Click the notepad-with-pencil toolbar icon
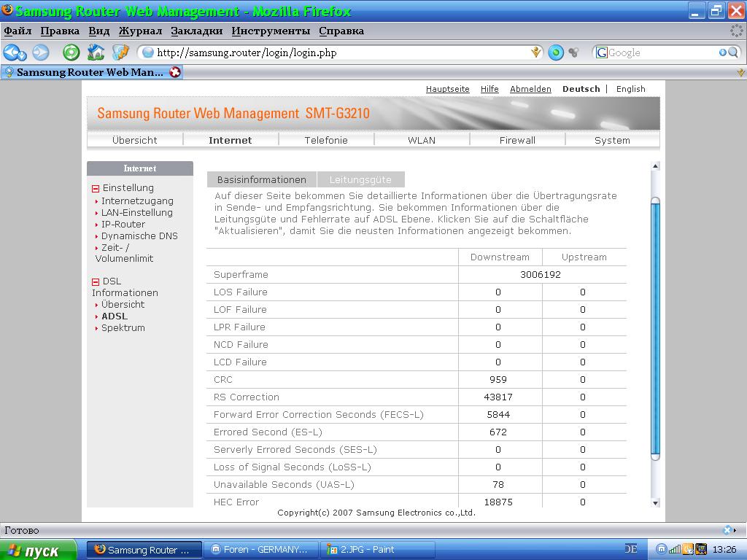This screenshot has height=560, width=747. pyautogui.click(x=120, y=52)
